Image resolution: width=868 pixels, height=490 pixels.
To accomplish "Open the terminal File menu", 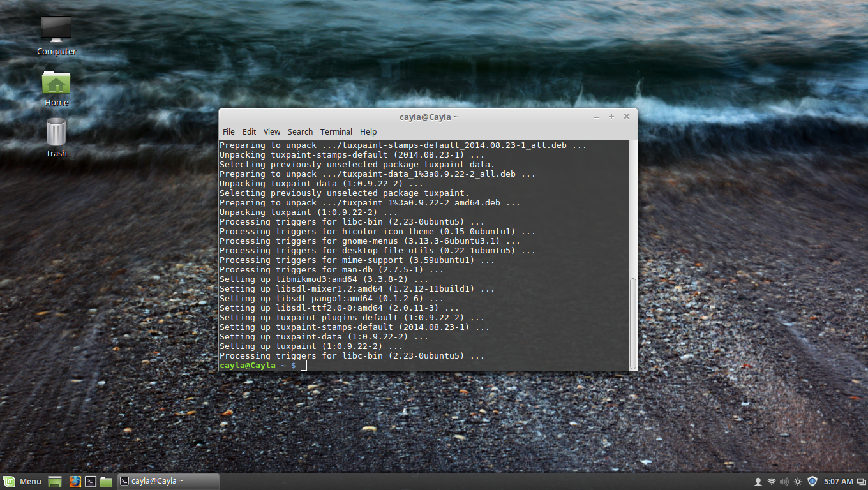I will 228,132.
